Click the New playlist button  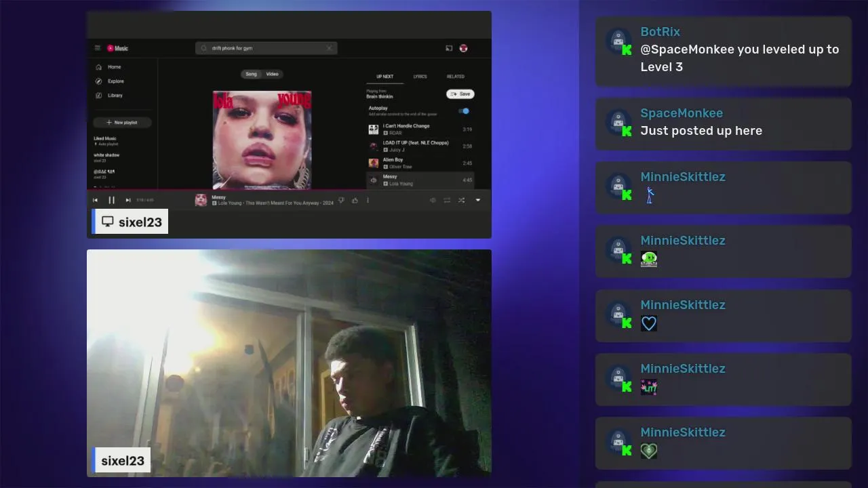coord(122,123)
